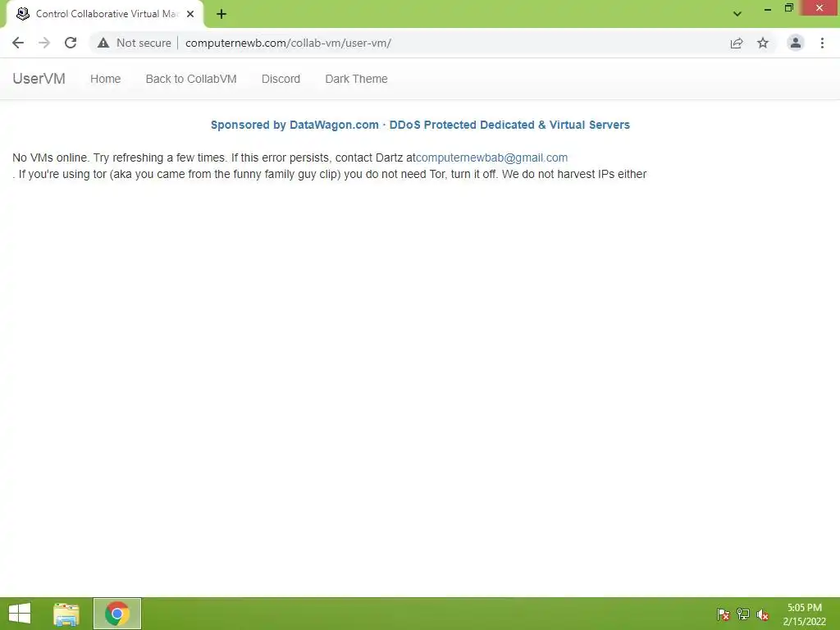Open the taskbar clock showing 5:05 PM
840x630 pixels.
tap(804, 614)
